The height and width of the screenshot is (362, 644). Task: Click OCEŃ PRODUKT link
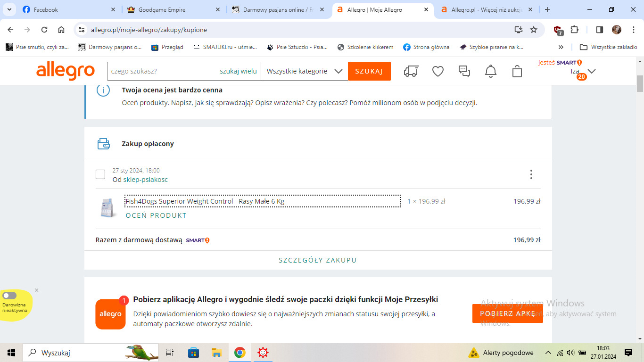(156, 215)
